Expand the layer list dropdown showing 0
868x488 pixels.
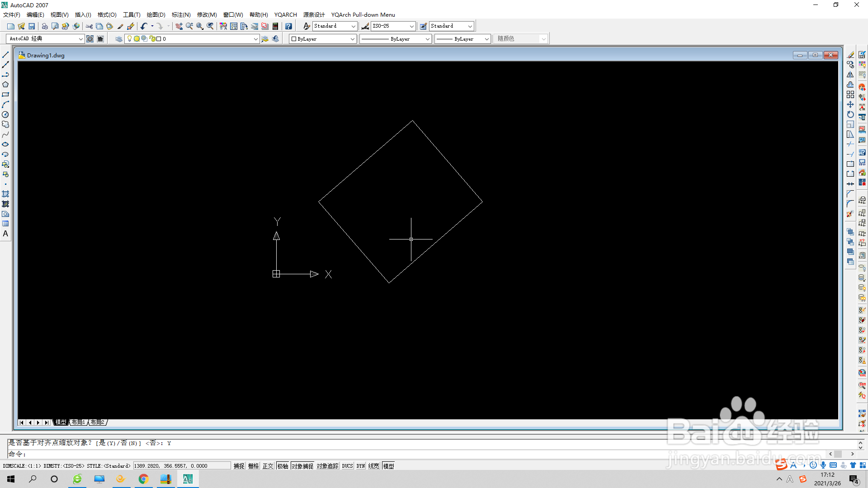(255, 39)
